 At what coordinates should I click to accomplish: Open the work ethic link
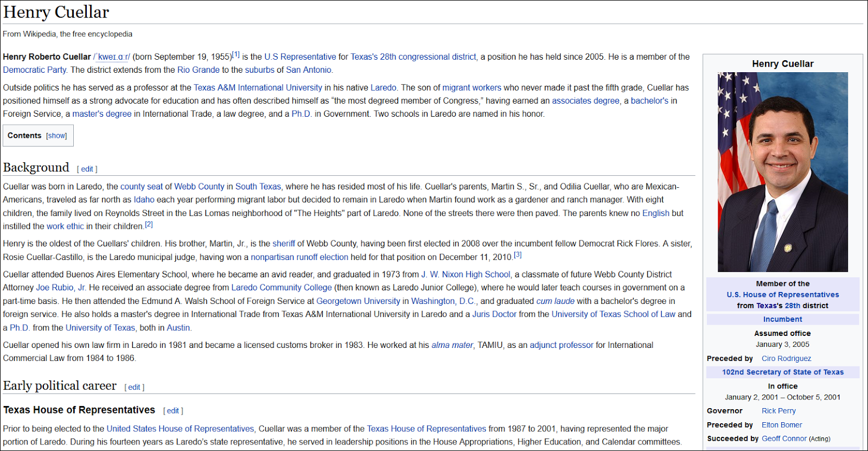pos(65,226)
